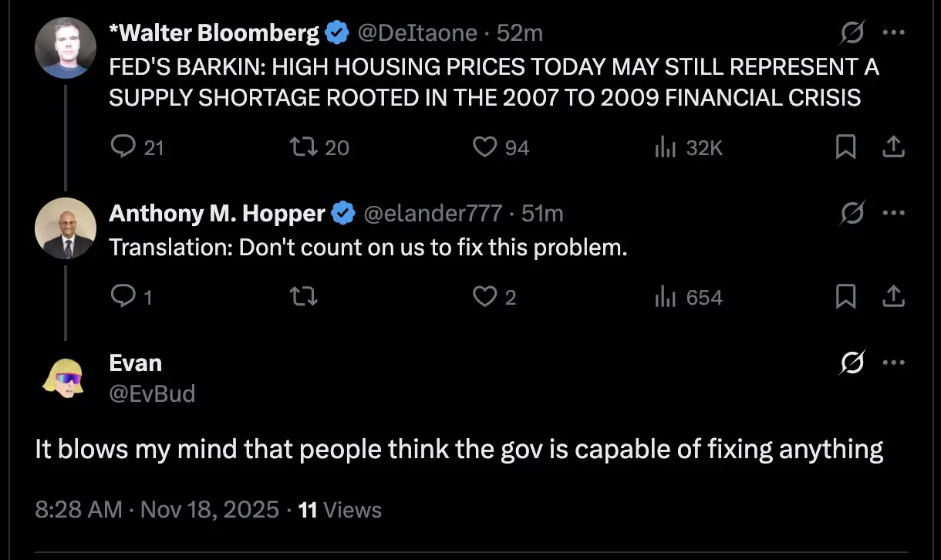Bookmark Walter Bloomberg's tweet
Viewport: 941px width, 560px height.
[845, 147]
